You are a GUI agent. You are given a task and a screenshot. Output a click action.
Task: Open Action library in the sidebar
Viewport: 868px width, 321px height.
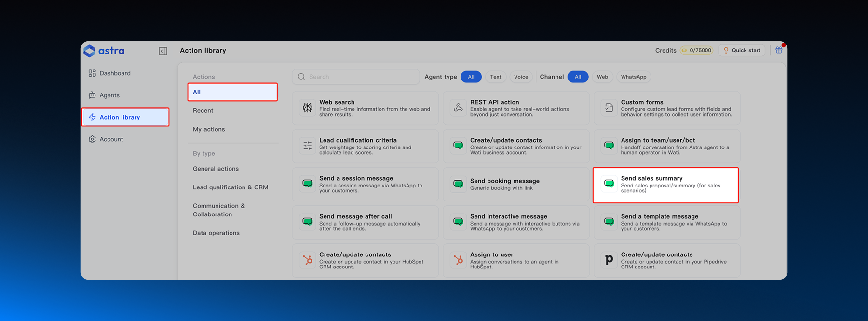(125, 117)
